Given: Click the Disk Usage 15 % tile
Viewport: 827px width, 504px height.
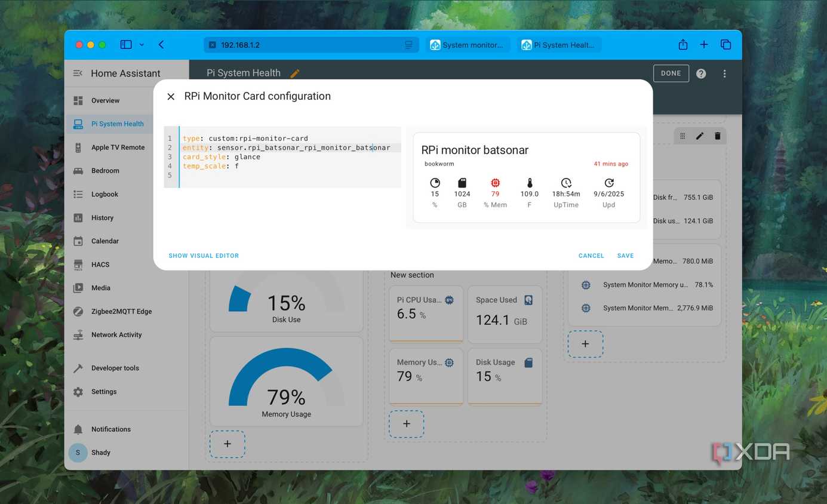Looking at the screenshot, I should tap(505, 376).
